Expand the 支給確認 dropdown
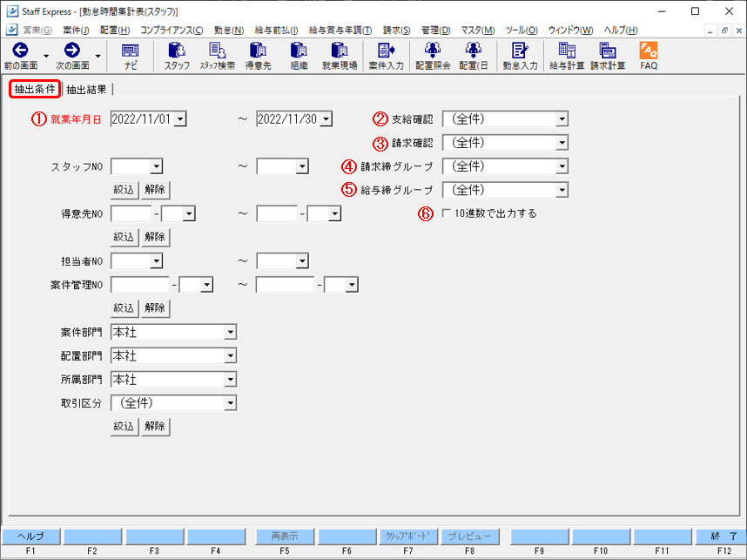 click(562, 119)
